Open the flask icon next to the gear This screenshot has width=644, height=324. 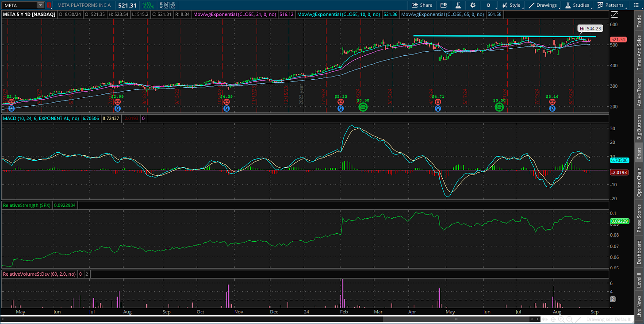coord(458,5)
